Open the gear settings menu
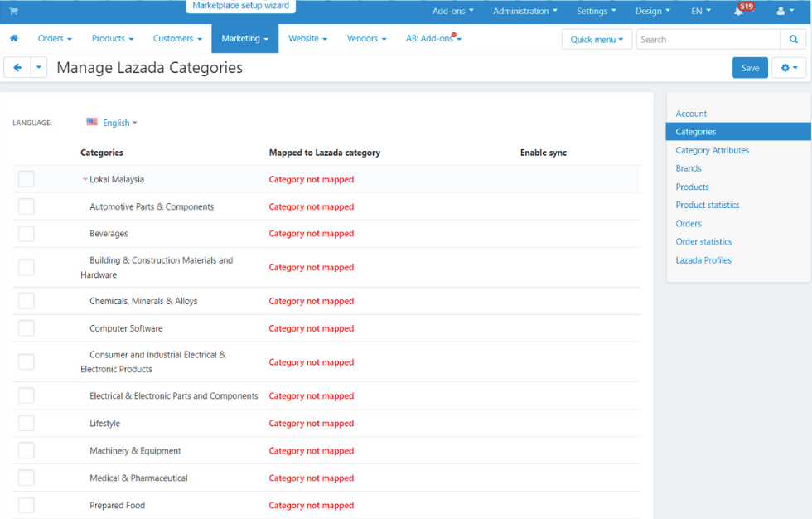Viewport: 812px width, 519px height. pyautogui.click(x=789, y=68)
